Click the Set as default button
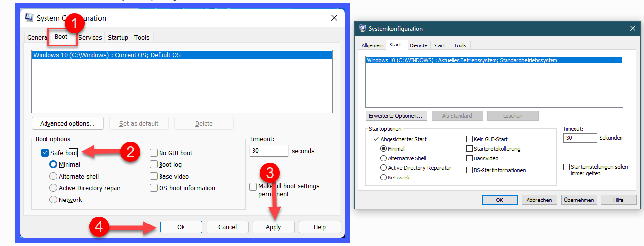The image size is (644, 246). (x=139, y=123)
